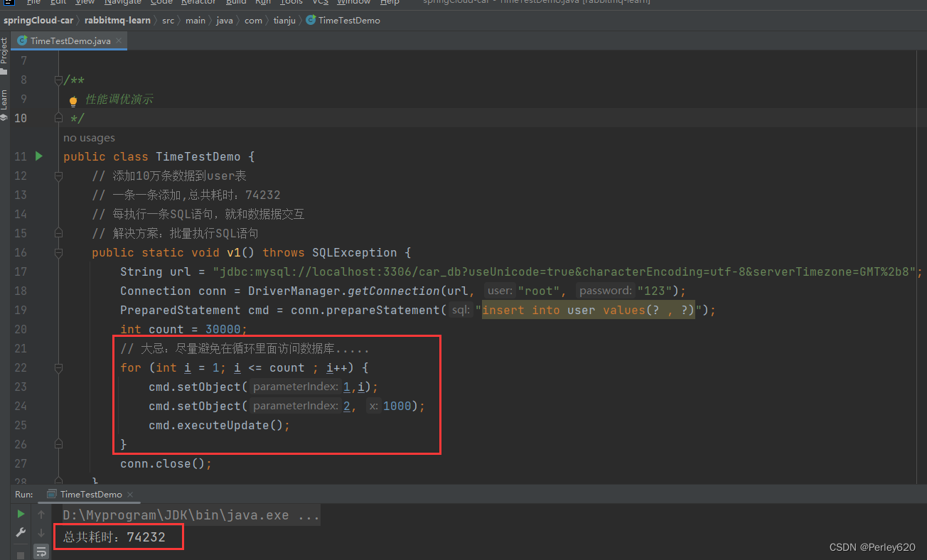Click the getConnection method call
Screen dimensions: 927x560
394,291
